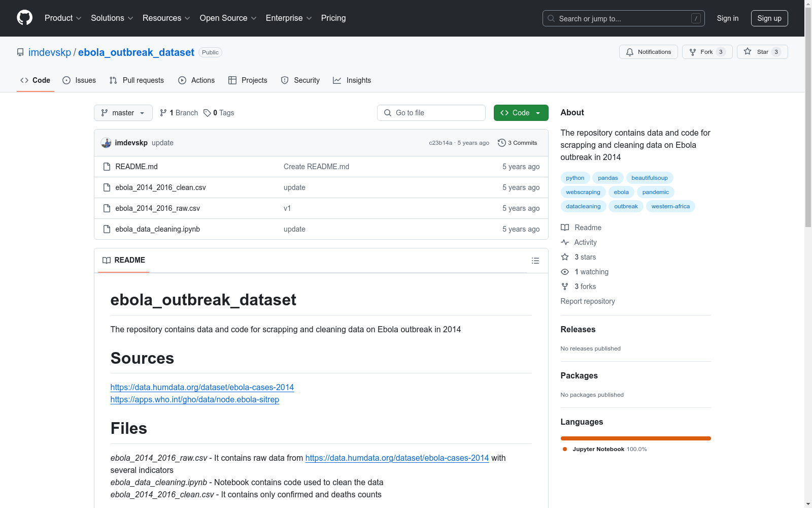This screenshot has width=812, height=508.
Task: Click the GitHub logo icon
Action: click(24, 18)
